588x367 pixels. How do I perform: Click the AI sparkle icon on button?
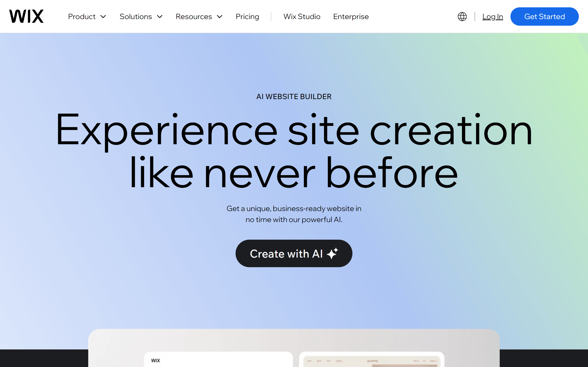[x=332, y=253]
